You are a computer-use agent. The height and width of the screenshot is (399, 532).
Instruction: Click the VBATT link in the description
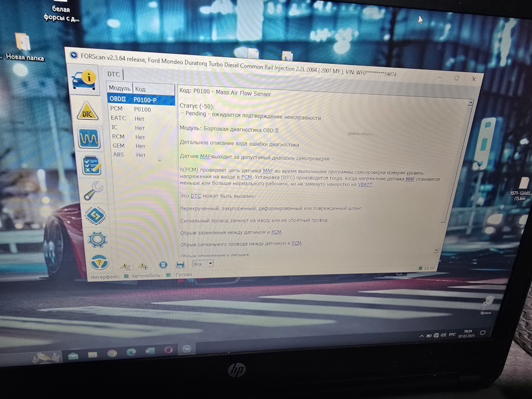click(x=365, y=185)
